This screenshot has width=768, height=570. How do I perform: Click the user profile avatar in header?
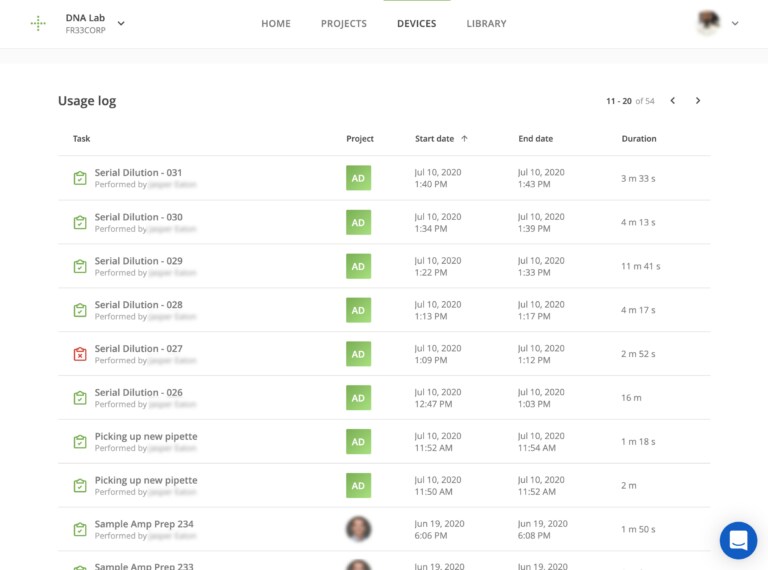click(x=708, y=23)
